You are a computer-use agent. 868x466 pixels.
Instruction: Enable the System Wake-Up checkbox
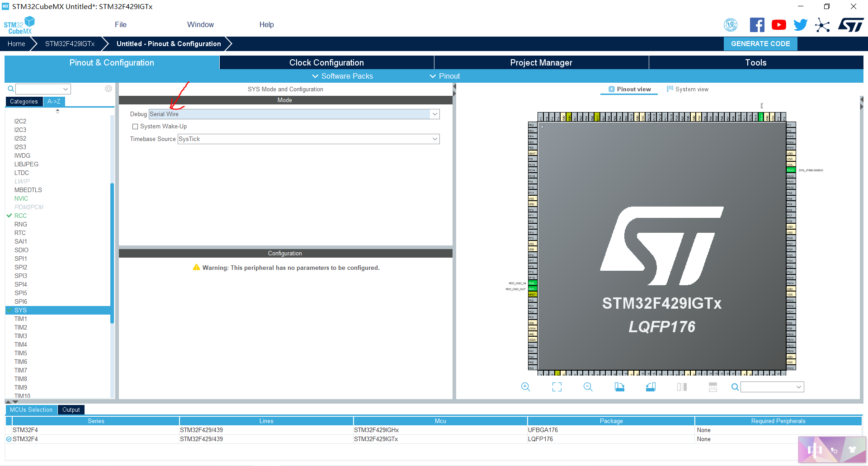point(135,127)
